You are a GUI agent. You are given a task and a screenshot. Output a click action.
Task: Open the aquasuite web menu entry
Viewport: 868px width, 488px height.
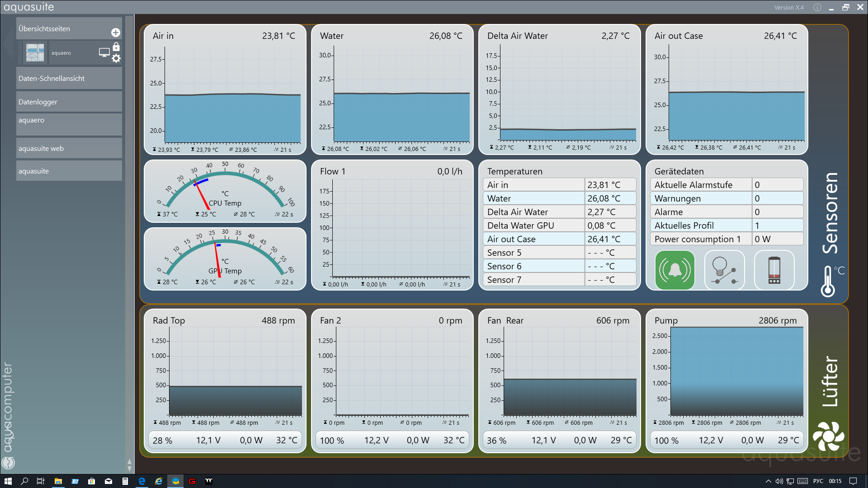(x=69, y=148)
